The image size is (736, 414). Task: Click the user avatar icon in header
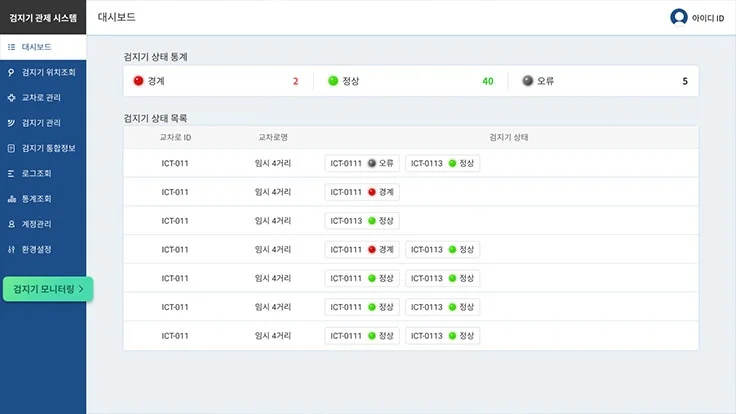[679, 17]
